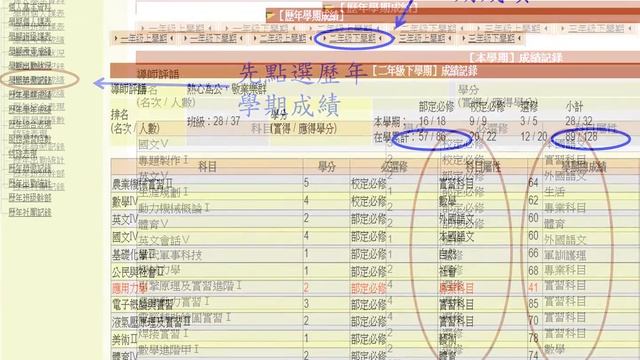The width and height of the screenshot is (640, 360).
Task: Open the 一年級上學期 semester tab
Action: (x=143, y=38)
